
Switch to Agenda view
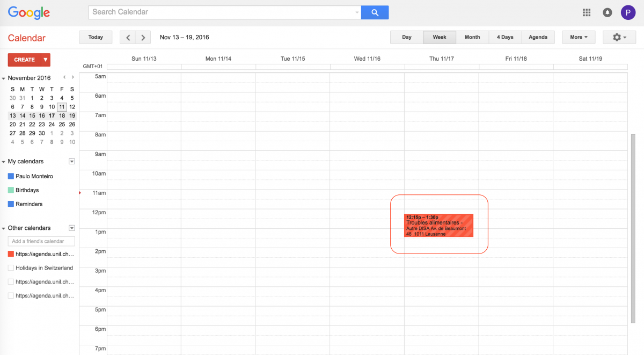[538, 37]
